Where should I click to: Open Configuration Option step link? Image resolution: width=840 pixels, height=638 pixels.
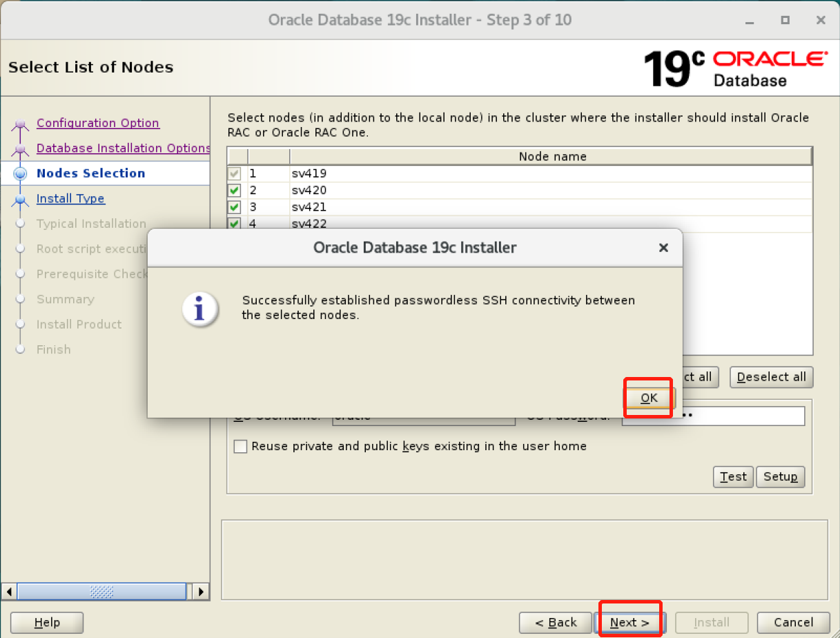click(98, 123)
